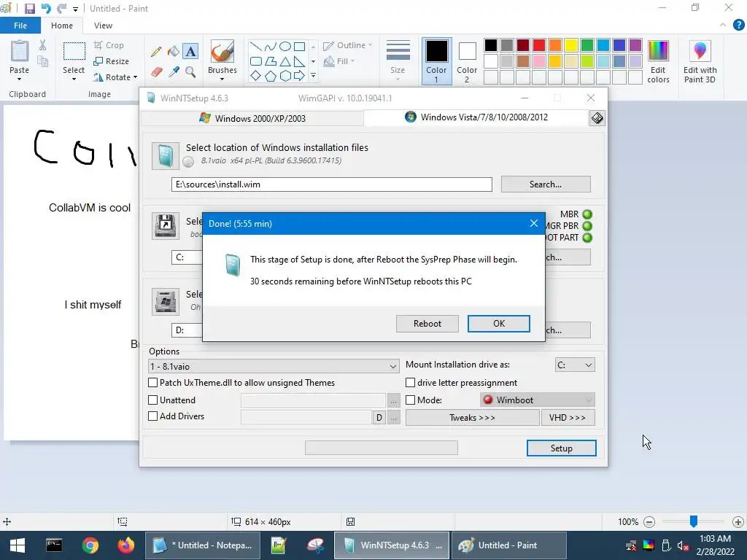The width and height of the screenshot is (747, 560).
Task: Switch to the View ribbon tab
Action: tap(103, 26)
